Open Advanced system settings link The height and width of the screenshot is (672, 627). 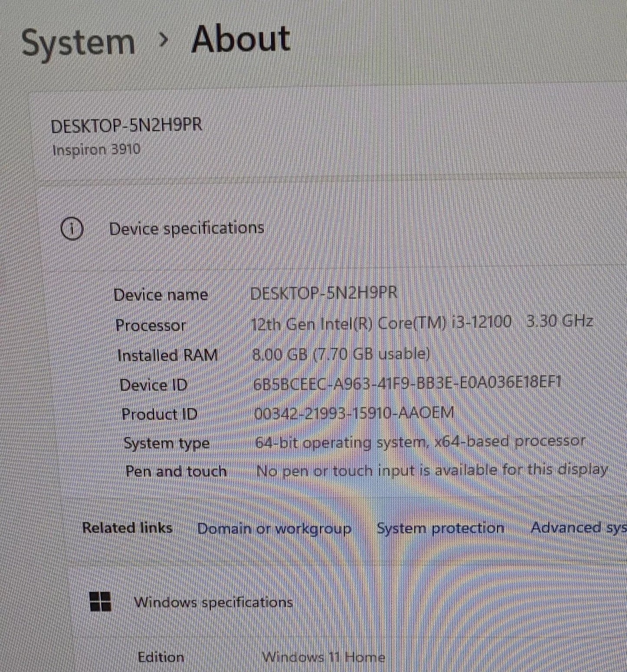tap(578, 527)
